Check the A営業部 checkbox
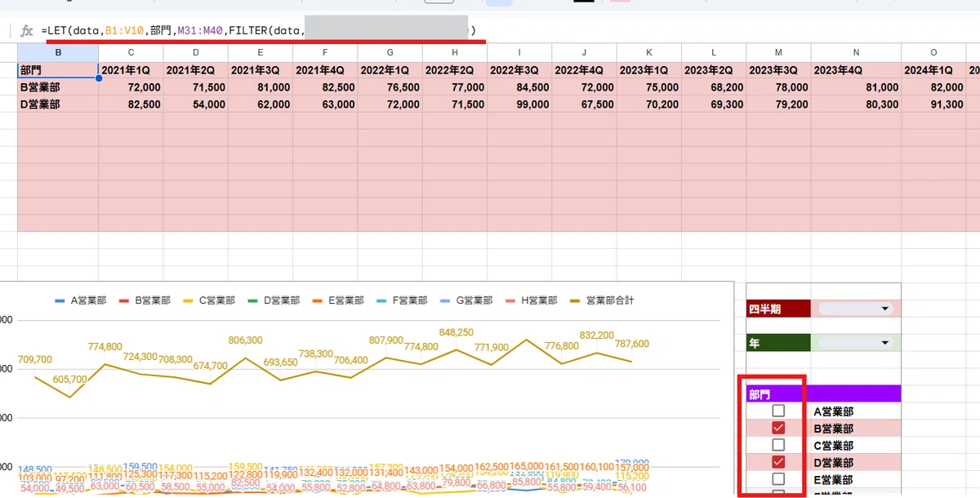980x498 pixels. pyautogui.click(x=778, y=411)
